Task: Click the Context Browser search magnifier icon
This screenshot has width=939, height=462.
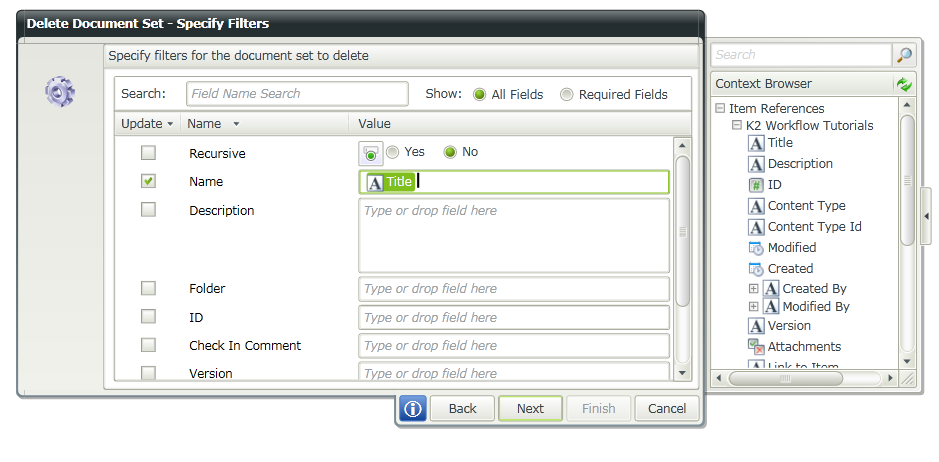Action: click(x=904, y=55)
